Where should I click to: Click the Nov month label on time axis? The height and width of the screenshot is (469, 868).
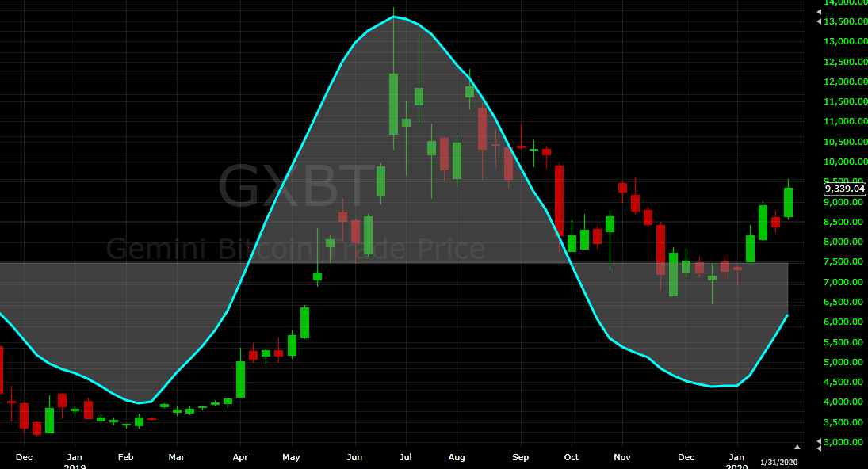(x=622, y=457)
